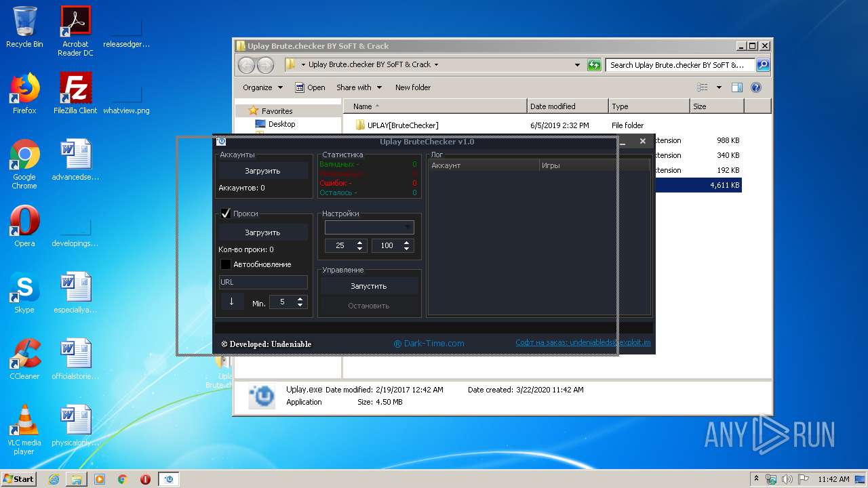The width and height of the screenshot is (868, 488).
Task: Select Favorites in the Explorer sidebar
Action: point(271,110)
